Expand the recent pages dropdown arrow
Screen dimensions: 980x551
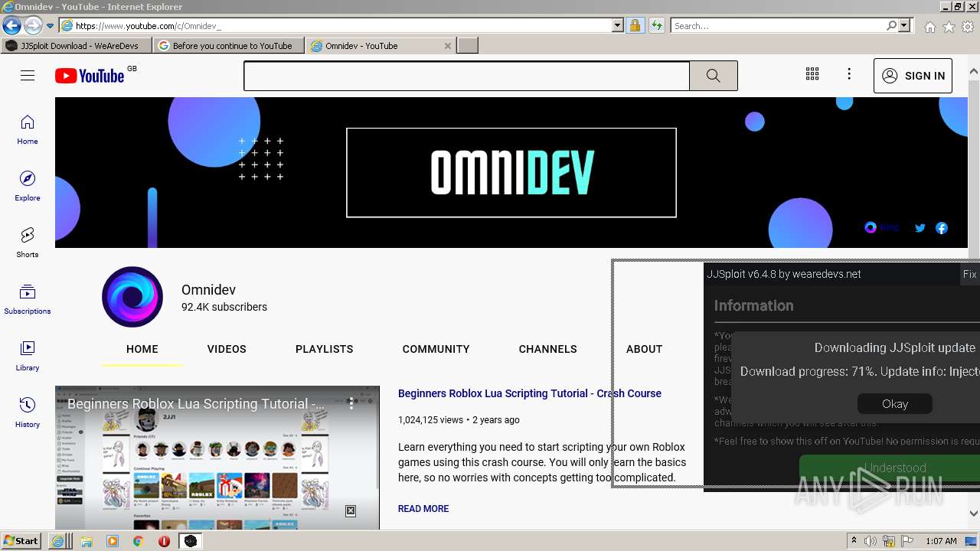[51, 26]
